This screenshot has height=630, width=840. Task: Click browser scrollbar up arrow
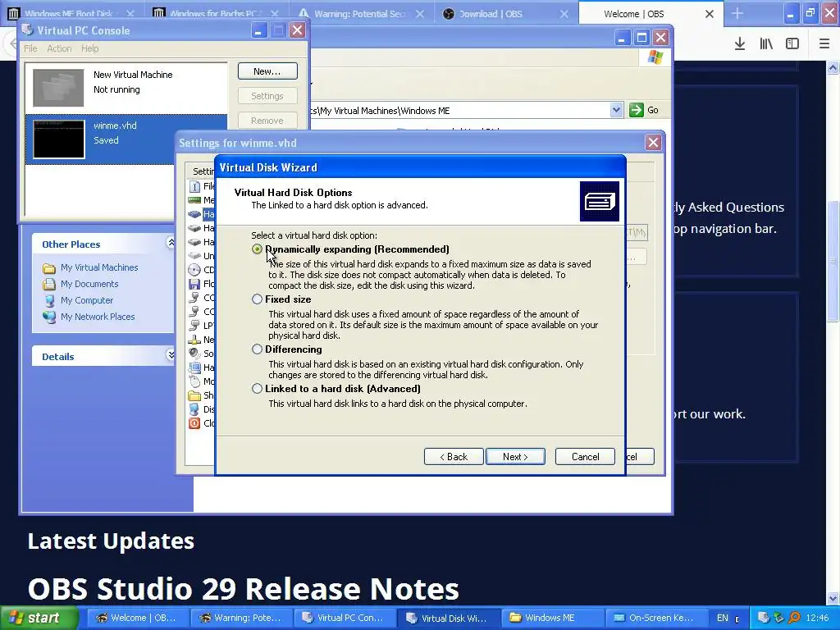[x=833, y=67]
